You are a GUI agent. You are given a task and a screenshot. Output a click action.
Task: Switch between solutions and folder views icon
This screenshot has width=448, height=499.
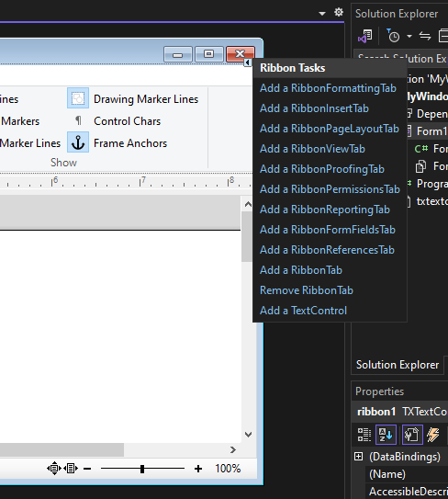[x=365, y=36]
